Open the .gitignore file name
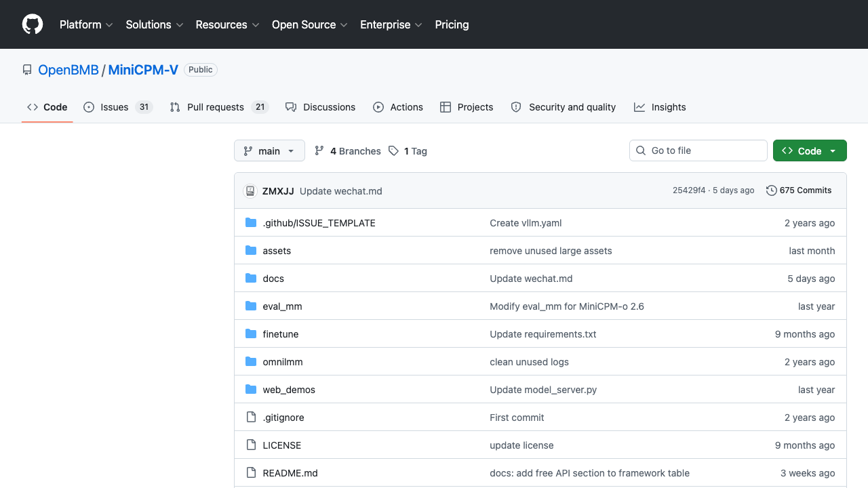868x488 pixels. click(283, 418)
